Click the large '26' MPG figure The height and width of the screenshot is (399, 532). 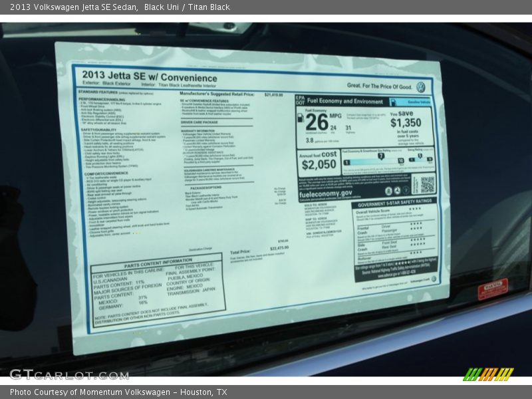[317, 122]
